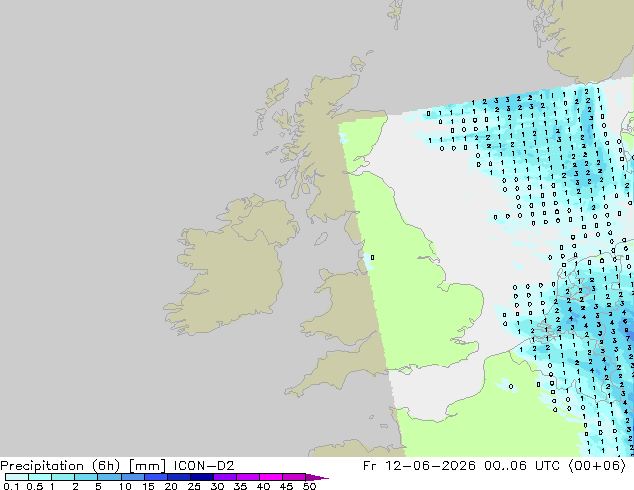The image size is (634, 490).
Task: Click the legend label '50'
Action: (310, 486)
